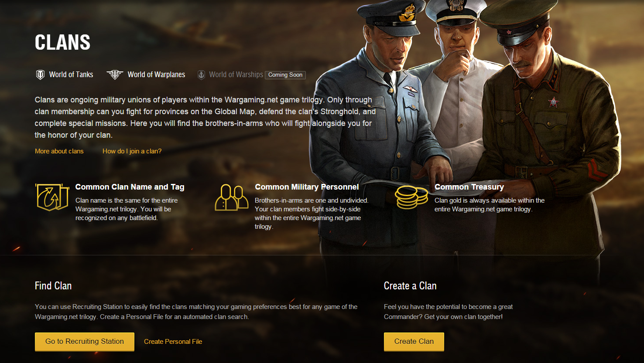Click the Coming Soon badge

pos(285,75)
